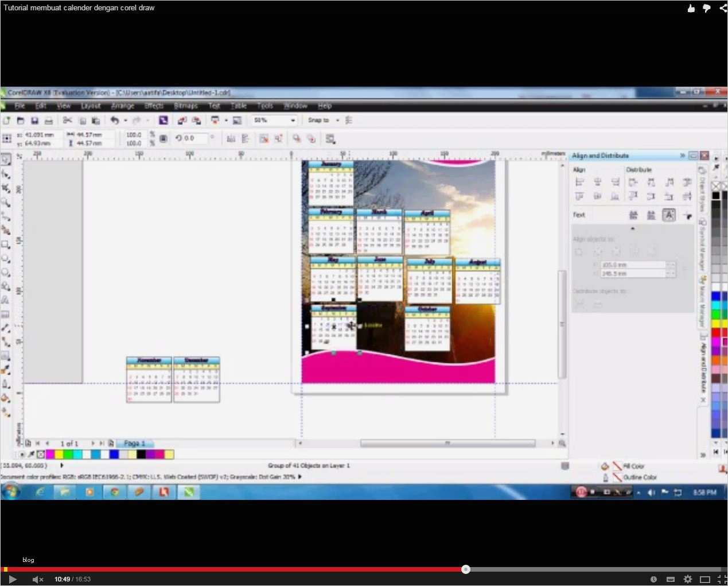Open the Layout menu

(x=91, y=106)
